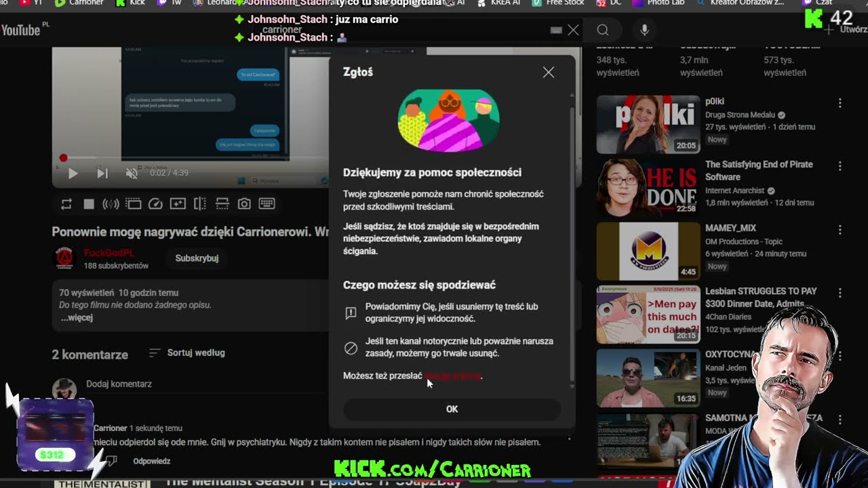Close the Zgłoś dialog with X
Viewport: 868px width, 488px height.
(549, 73)
